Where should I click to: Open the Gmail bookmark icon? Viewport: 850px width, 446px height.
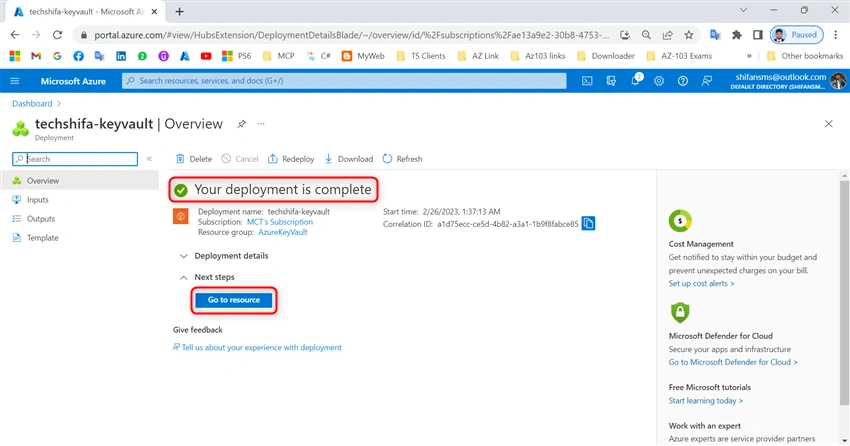tap(36, 56)
